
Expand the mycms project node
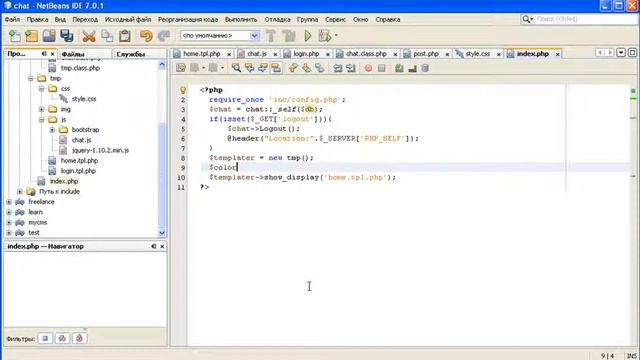click(x=9, y=222)
